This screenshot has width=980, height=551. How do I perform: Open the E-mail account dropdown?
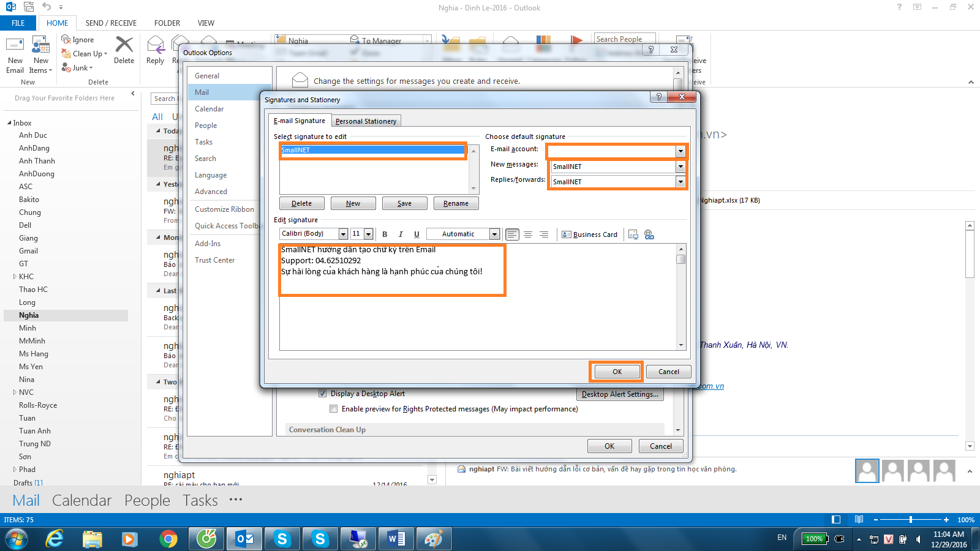pyautogui.click(x=680, y=151)
